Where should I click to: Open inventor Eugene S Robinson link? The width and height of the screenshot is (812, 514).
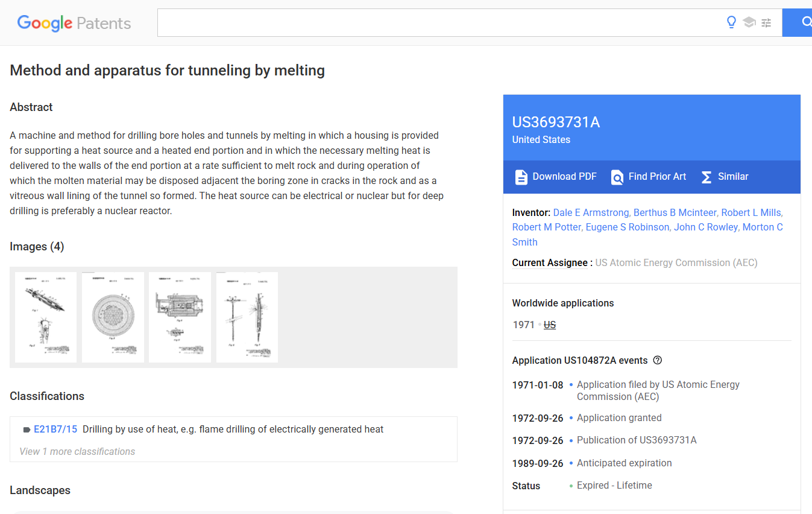coord(627,227)
